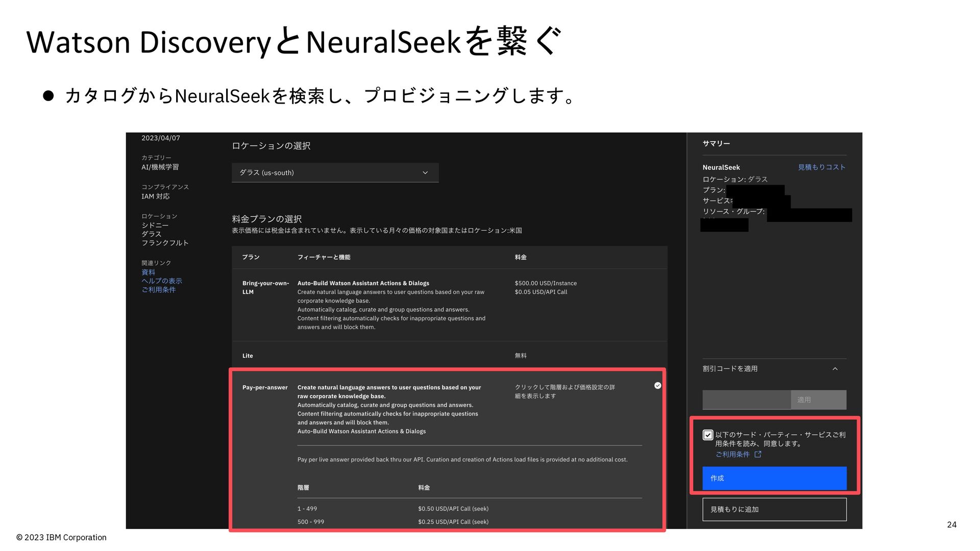The image size is (980, 551).
Task: Select the Lite plan row
Action: (x=449, y=356)
